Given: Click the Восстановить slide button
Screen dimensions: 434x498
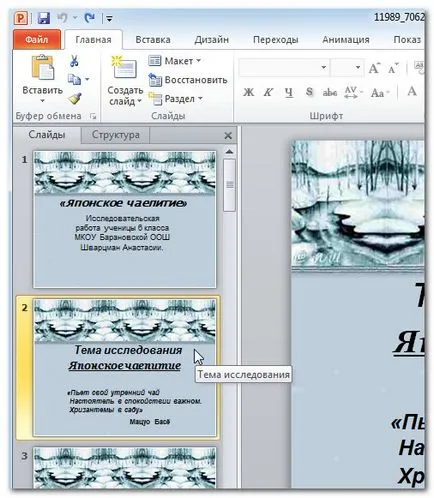Looking at the screenshot, I should click(x=188, y=80).
